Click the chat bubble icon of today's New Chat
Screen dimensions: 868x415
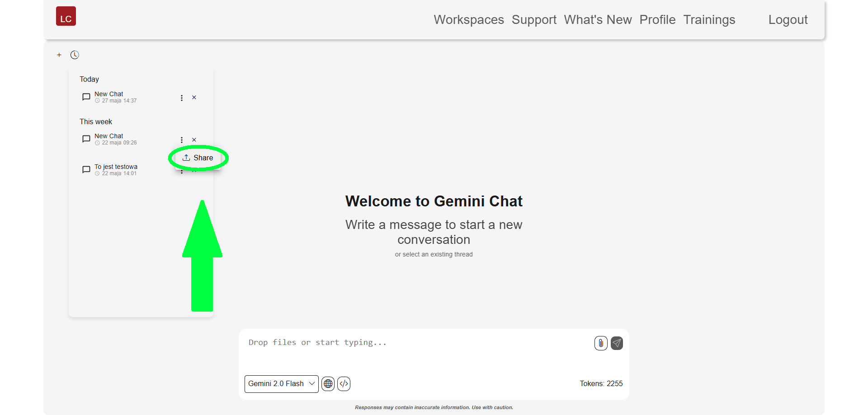pyautogui.click(x=86, y=97)
